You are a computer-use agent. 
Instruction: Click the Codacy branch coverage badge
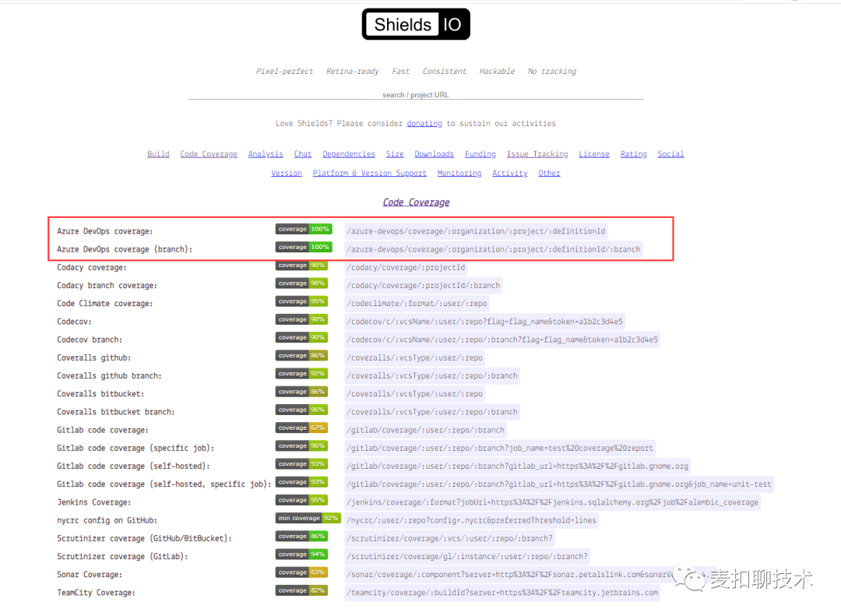(302, 283)
